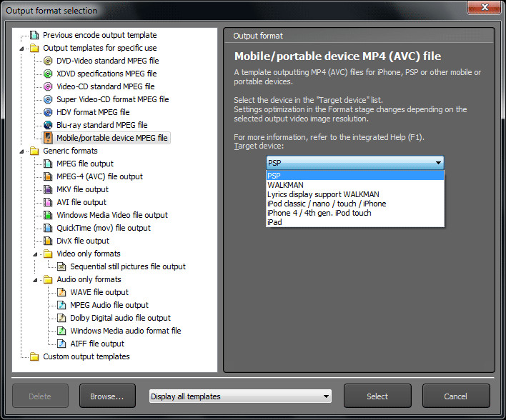This screenshot has width=506, height=420.
Task: Select Video only formats folder label
Action: tap(89, 254)
